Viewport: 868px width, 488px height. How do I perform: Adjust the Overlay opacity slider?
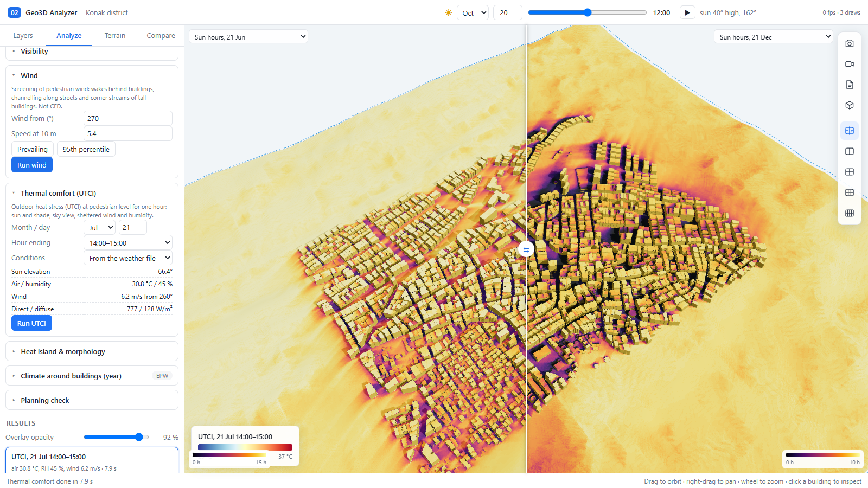tap(117, 437)
